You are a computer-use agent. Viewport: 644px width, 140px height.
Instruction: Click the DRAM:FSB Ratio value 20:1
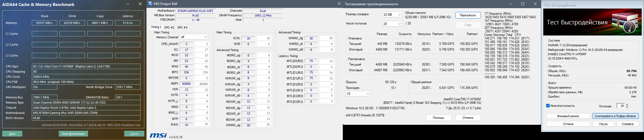pos(128,97)
